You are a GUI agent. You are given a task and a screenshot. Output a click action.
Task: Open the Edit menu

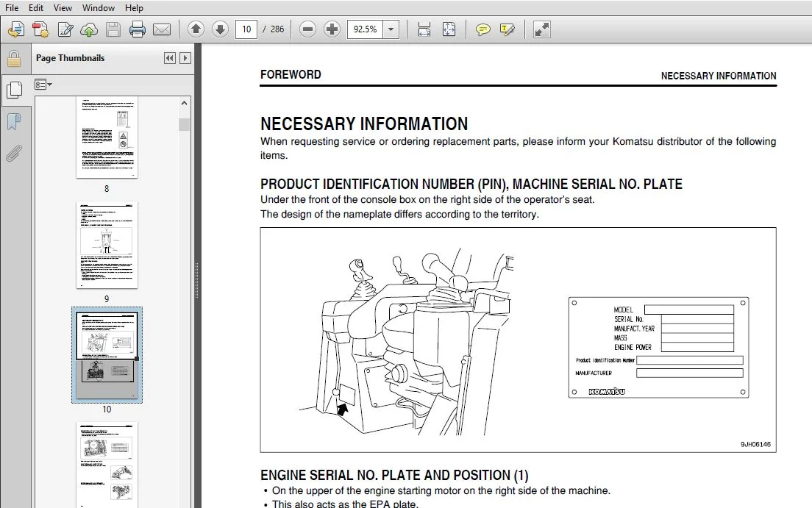pyautogui.click(x=36, y=8)
